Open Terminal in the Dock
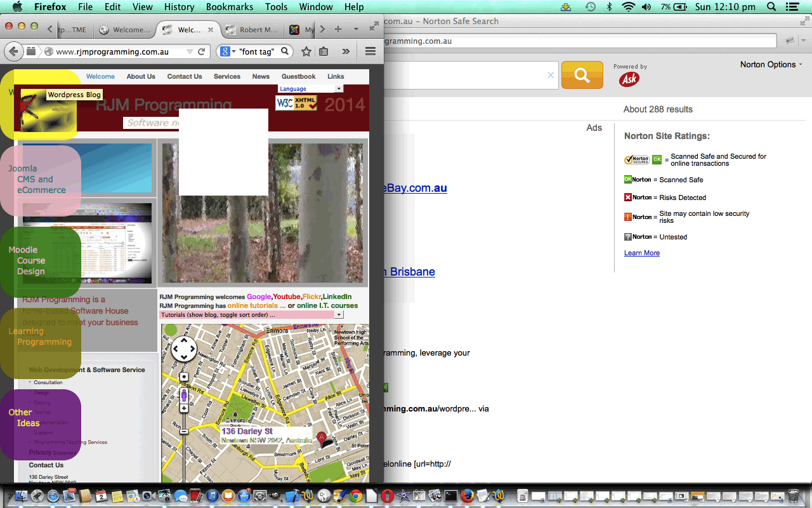This screenshot has height=508, width=812. tap(451, 495)
